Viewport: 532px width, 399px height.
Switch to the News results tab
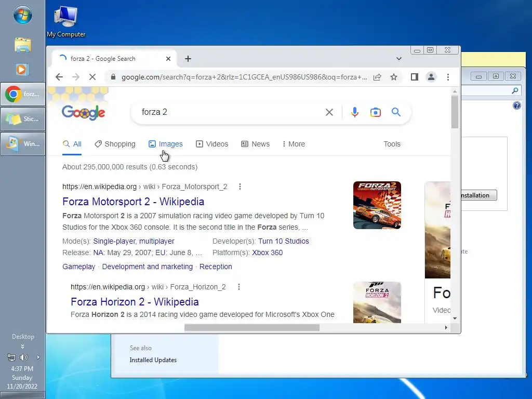pos(256,144)
